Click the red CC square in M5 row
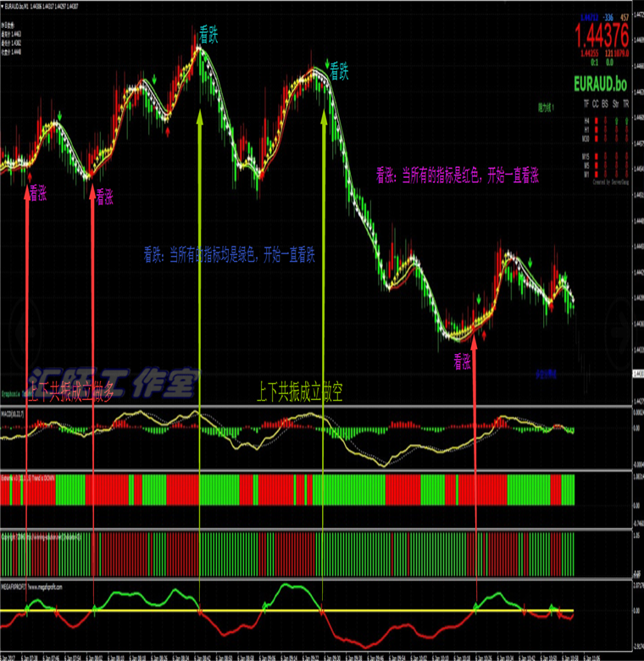The image size is (644, 661). 597,165
